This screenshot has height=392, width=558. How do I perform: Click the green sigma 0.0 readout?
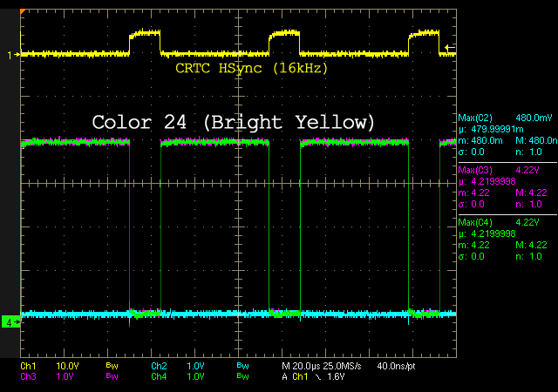[471, 256]
